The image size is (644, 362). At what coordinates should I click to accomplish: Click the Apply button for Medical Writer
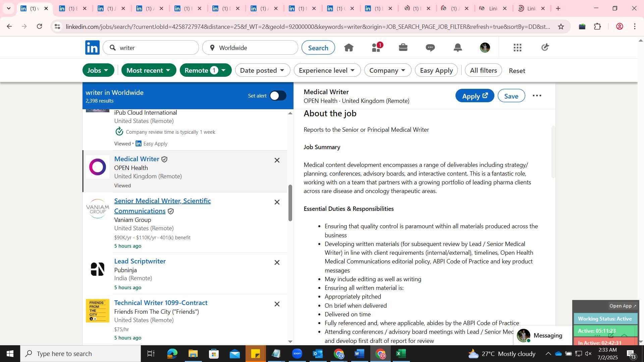coord(475,96)
